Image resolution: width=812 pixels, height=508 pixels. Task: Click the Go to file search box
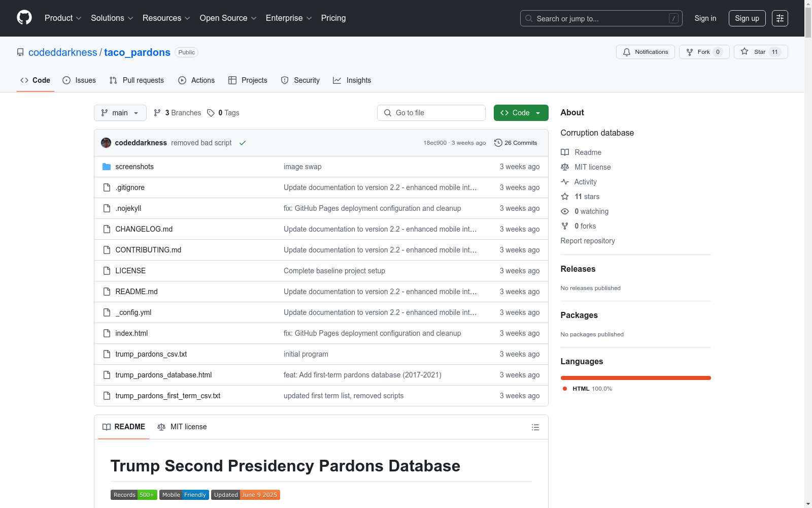tap(431, 113)
